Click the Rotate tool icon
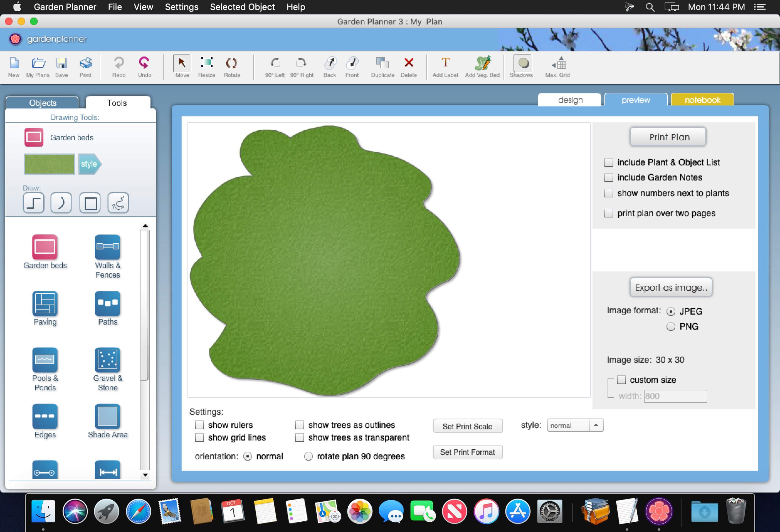The image size is (780, 532). pyautogui.click(x=232, y=63)
